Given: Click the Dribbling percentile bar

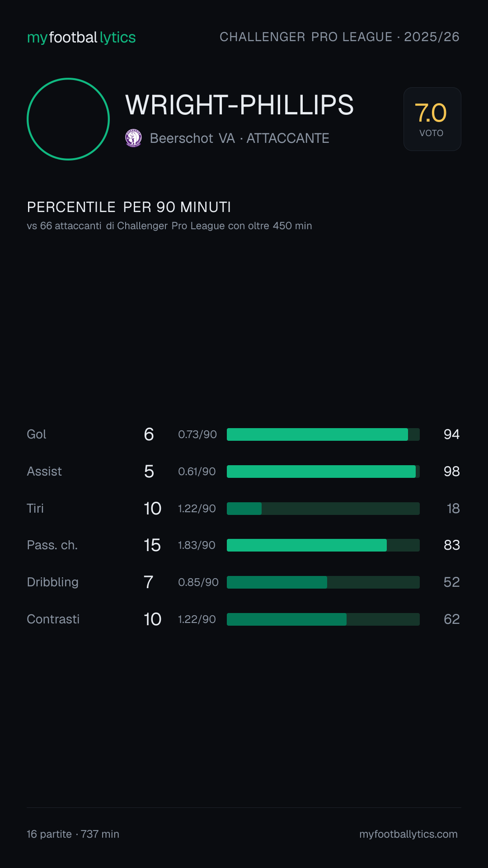Looking at the screenshot, I should click(x=323, y=582).
